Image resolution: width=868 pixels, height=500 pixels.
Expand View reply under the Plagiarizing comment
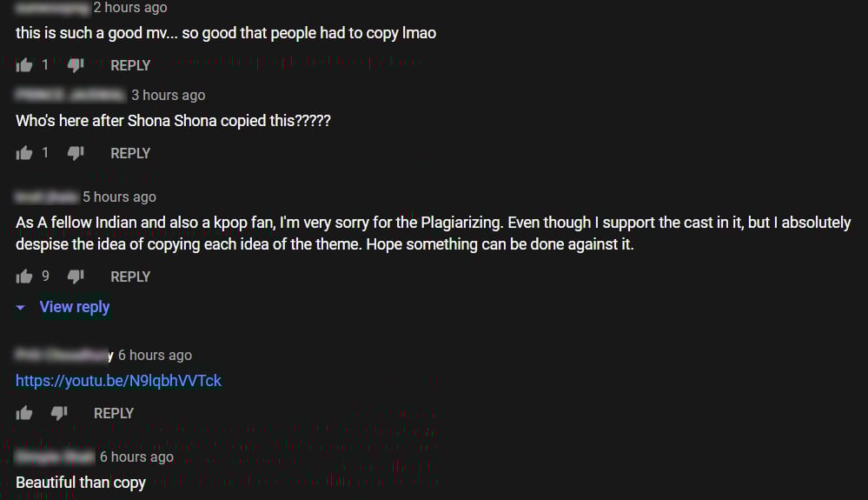[x=75, y=307]
